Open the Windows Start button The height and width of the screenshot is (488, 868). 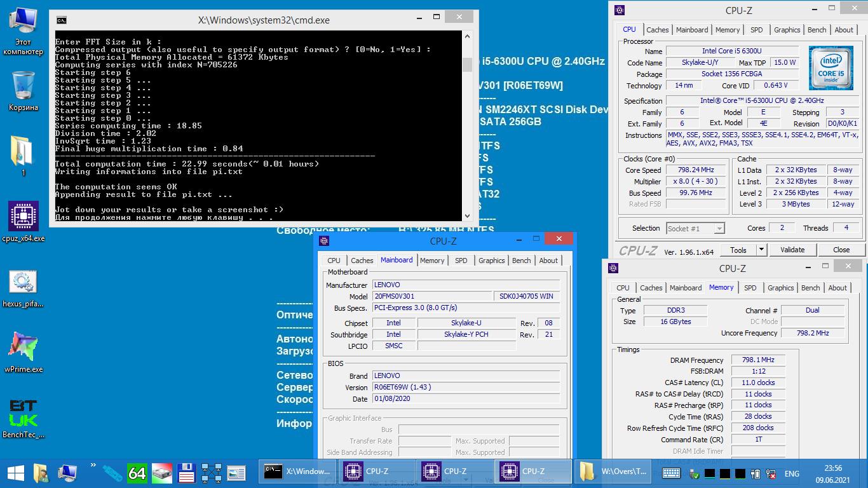[x=15, y=473]
